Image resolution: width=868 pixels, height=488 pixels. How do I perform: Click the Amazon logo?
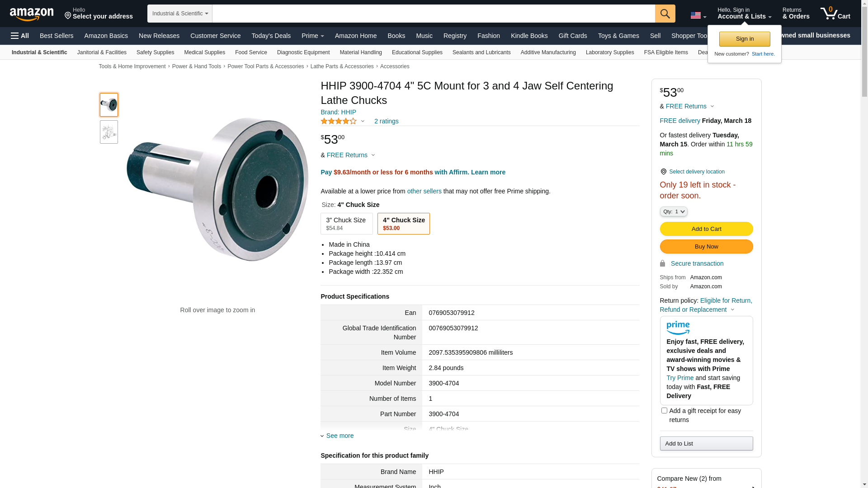(x=32, y=14)
